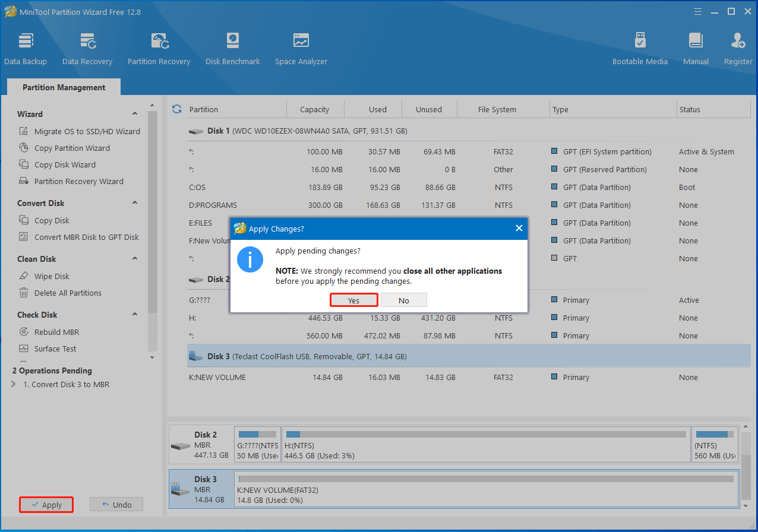The height and width of the screenshot is (532, 758).
Task: Sort by the Used column header
Action: pos(373,109)
